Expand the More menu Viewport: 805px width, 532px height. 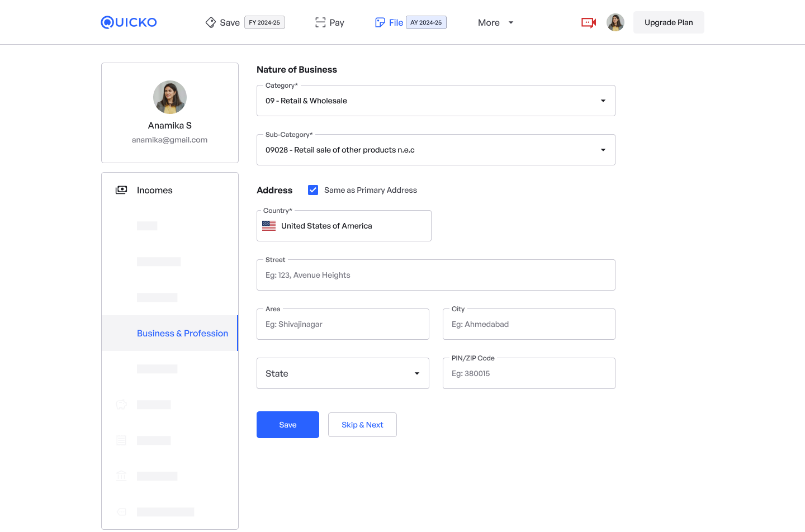pyautogui.click(x=495, y=22)
